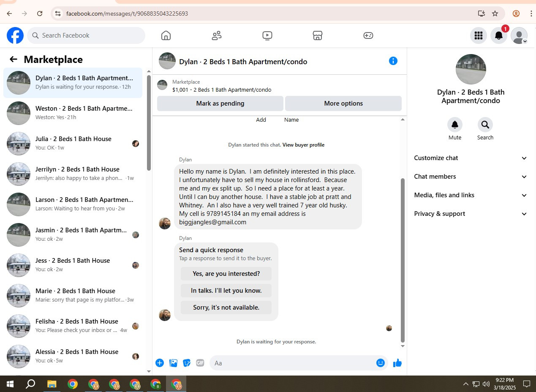The width and height of the screenshot is (536, 392).
Task: Open the Video (Watch) icon
Action: pyautogui.click(x=267, y=35)
